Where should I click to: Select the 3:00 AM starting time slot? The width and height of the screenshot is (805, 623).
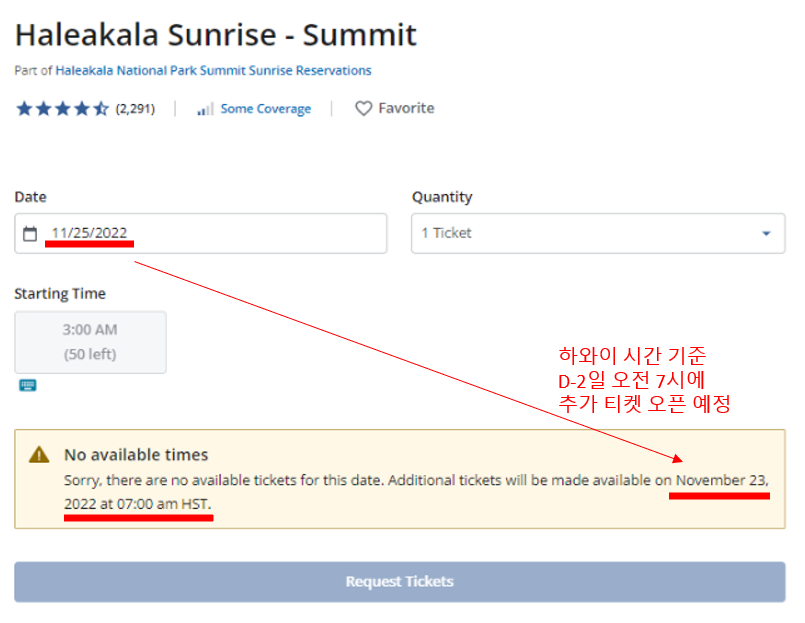pos(90,342)
